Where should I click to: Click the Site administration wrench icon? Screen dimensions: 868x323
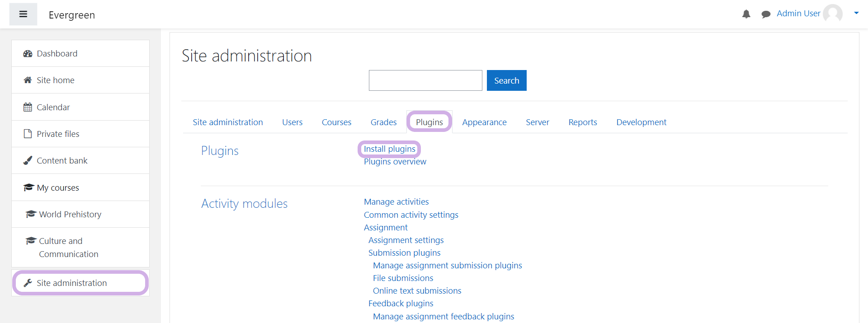[x=28, y=283]
